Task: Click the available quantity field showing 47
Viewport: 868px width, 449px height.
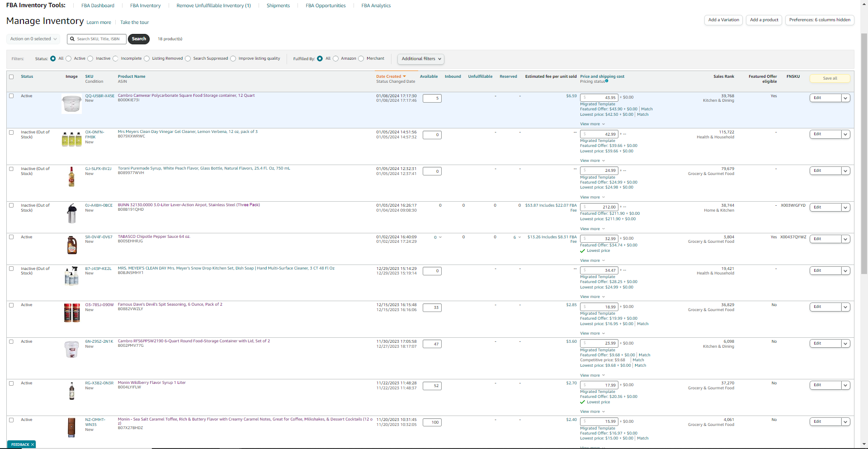Action: click(x=432, y=344)
